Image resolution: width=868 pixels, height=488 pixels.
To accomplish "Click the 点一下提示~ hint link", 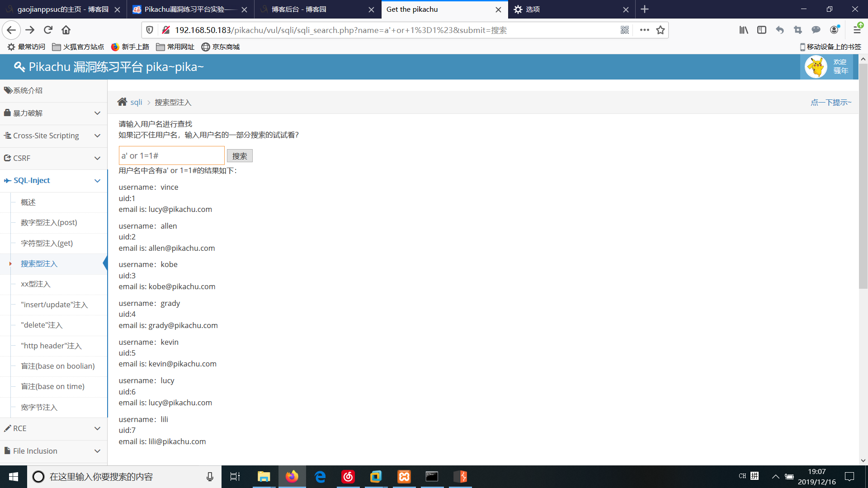I will pos(831,102).
